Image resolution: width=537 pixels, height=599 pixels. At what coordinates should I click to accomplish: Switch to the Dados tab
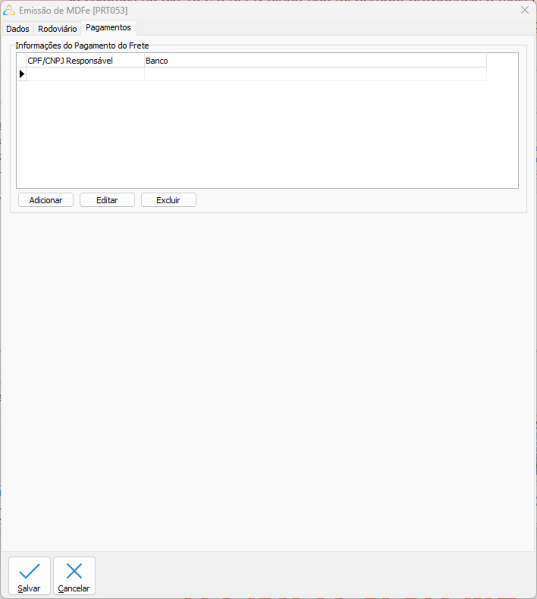[18, 29]
